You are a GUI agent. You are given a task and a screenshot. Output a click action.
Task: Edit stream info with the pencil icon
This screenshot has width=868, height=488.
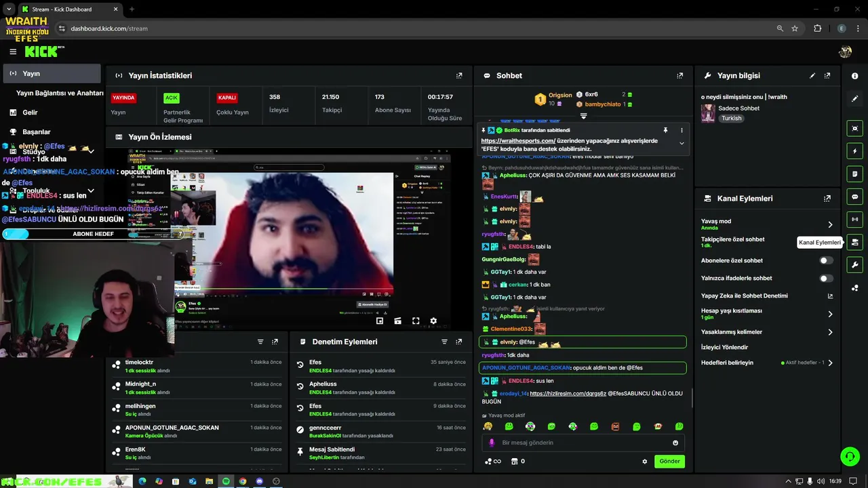pyautogui.click(x=812, y=76)
